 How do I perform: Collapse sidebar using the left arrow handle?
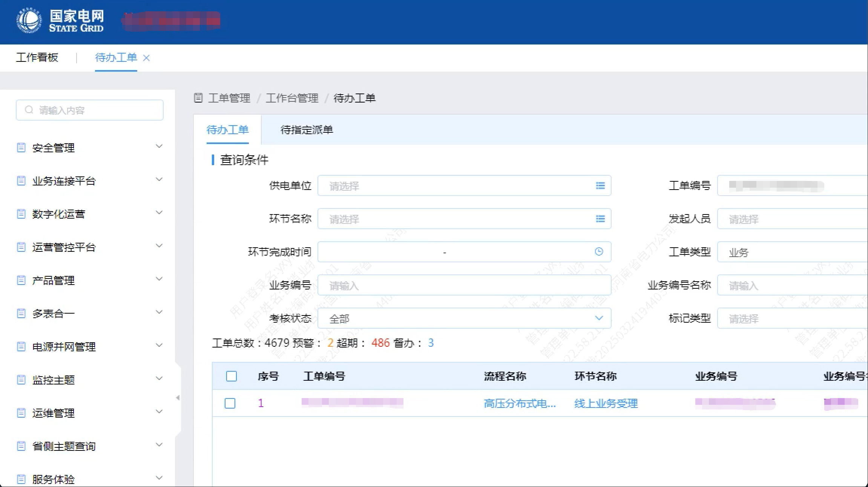coord(178,398)
